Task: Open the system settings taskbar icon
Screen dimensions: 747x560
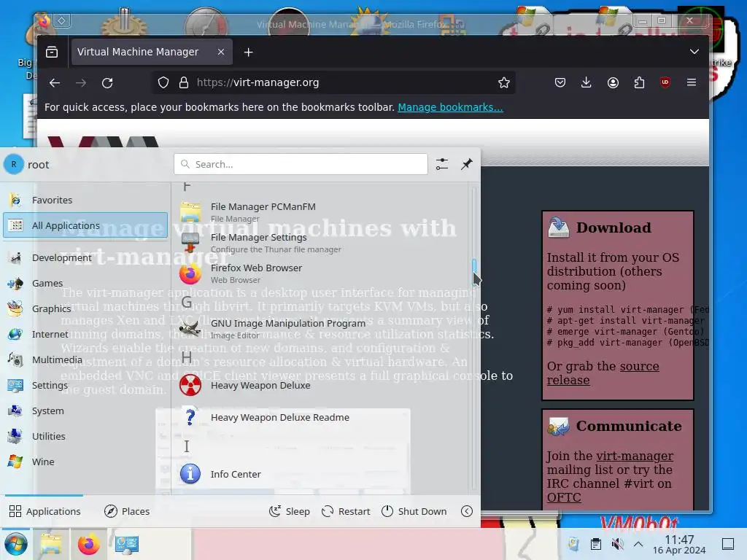Action: [126, 544]
